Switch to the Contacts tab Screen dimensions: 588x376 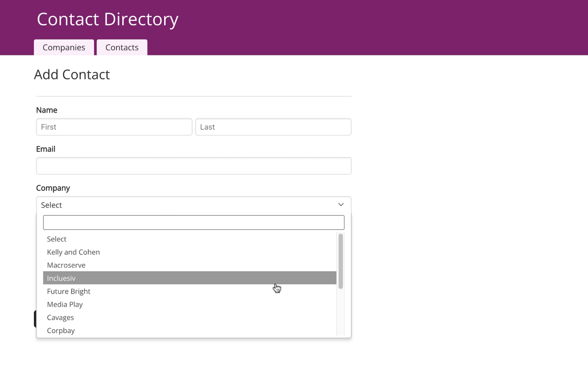pos(122,47)
